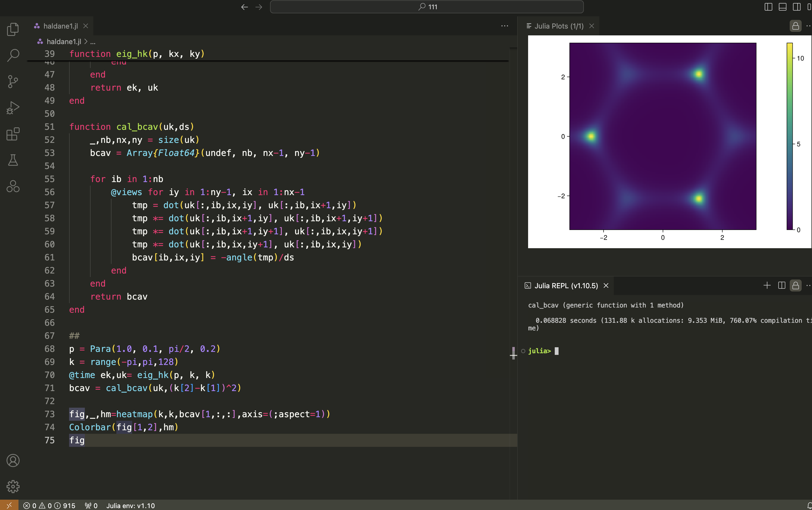Viewport: 812px width, 510px height.
Task: Open the Testing flask icon view
Action: click(x=13, y=160)
